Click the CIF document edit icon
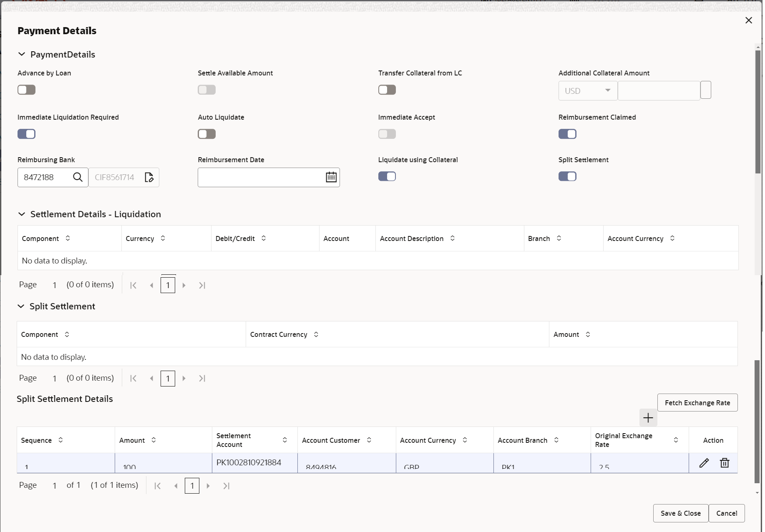This screenshot has height=532, width=765. (149, 177)
